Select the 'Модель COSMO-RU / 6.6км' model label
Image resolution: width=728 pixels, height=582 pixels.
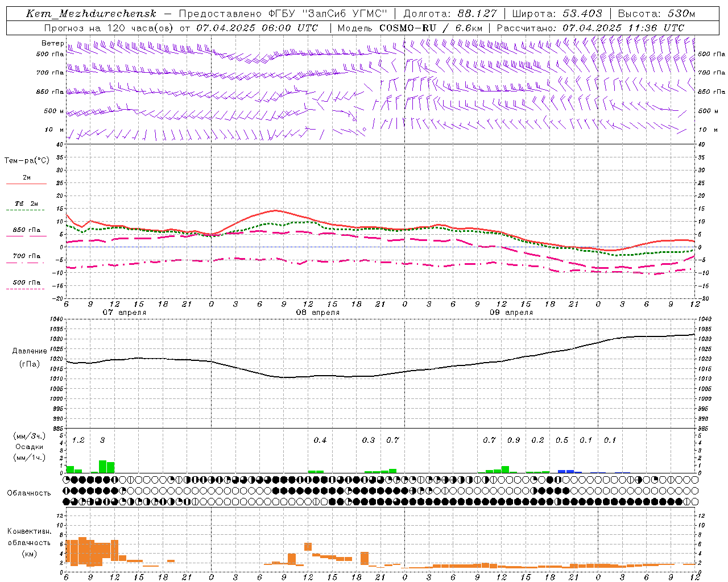pos(410,27)
